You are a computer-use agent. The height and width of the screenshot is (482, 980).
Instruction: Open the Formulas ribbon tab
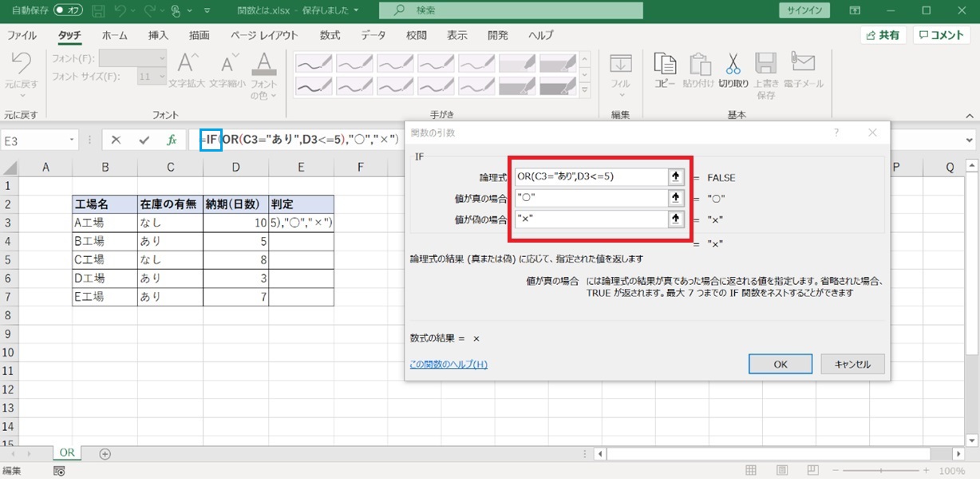pos(330,35)
